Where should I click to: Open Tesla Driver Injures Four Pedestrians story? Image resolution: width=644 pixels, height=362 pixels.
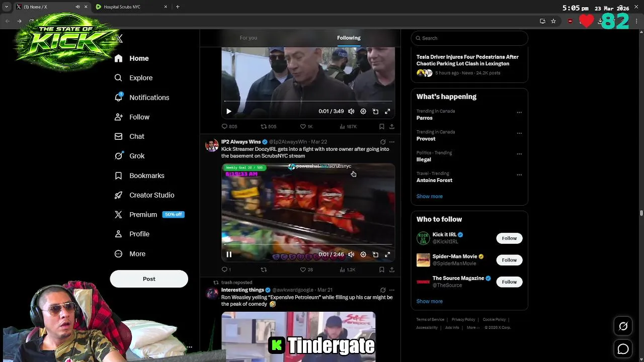point(467,60)
